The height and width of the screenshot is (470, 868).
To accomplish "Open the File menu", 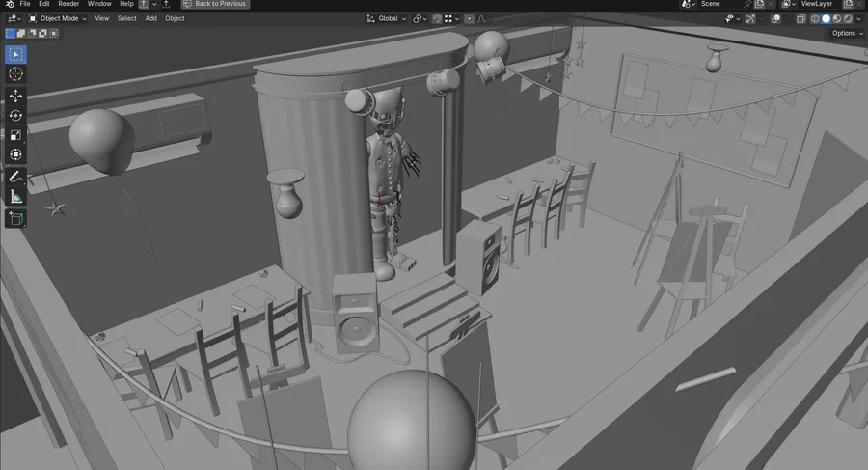I will (25, 3).
